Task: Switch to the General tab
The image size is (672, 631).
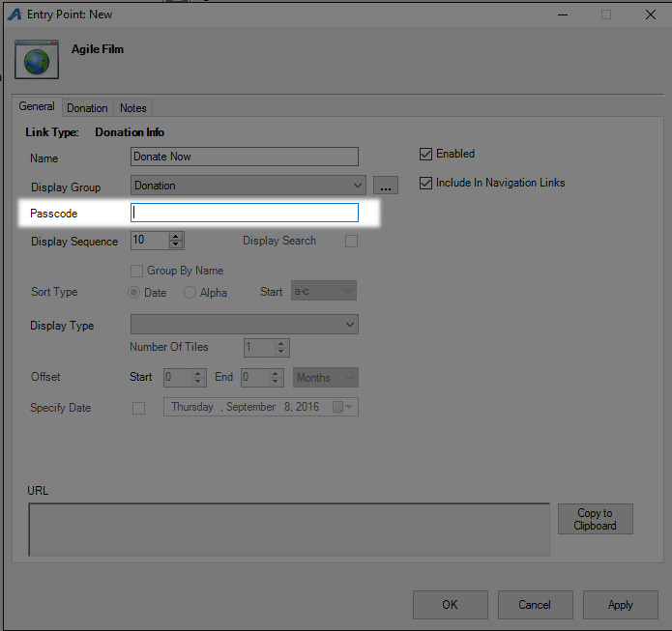Action: pos(37,106)
